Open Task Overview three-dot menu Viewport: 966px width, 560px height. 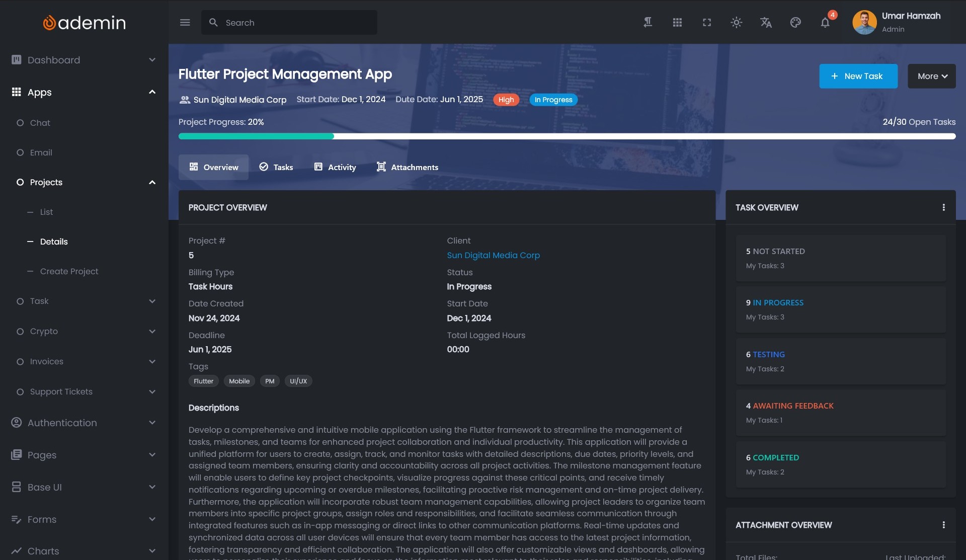pyautogui.click(x=943, y=207)
